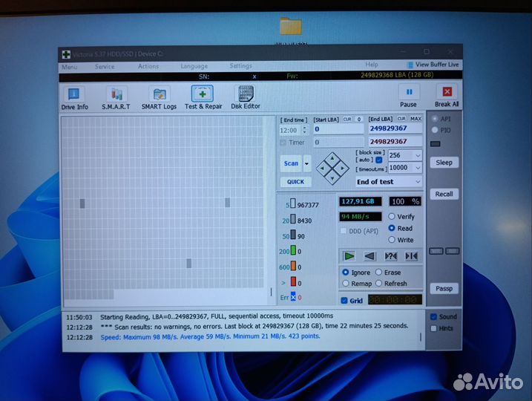Click the 0 button next to Start LBA
The width and height of the screenshot is (532, 401).
[358, 119]
